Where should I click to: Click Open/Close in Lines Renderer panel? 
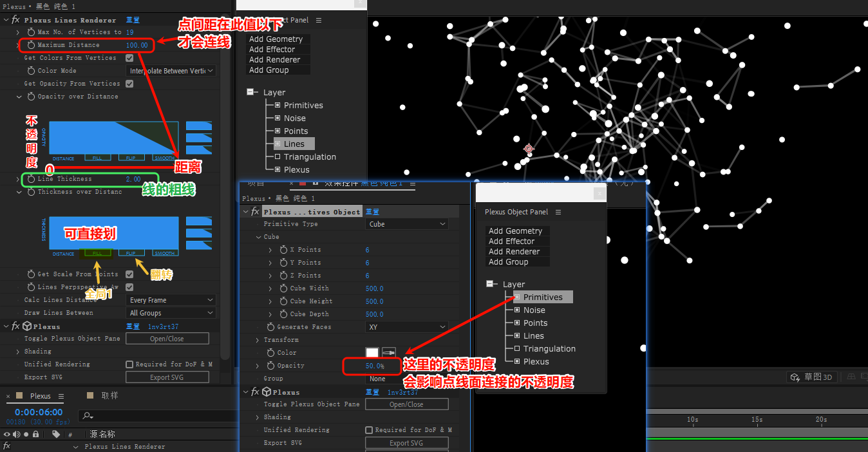(x=167, y=339)
